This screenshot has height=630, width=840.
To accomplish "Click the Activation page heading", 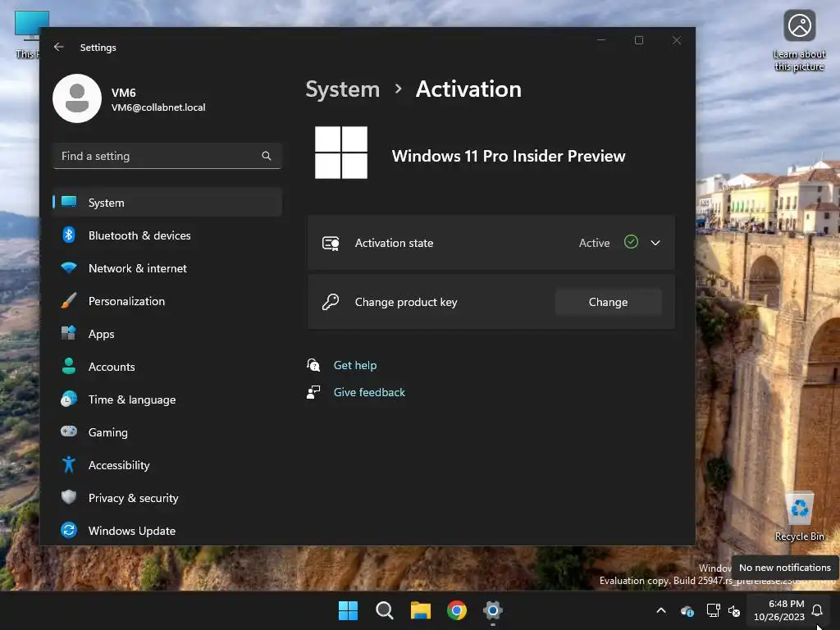I will tap(468, 89).
